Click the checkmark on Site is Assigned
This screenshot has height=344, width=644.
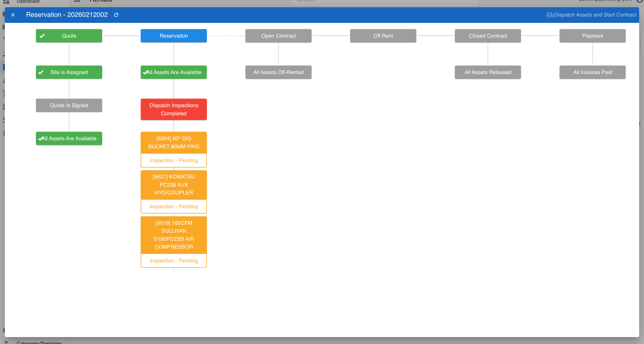click(x=41, y=72)
